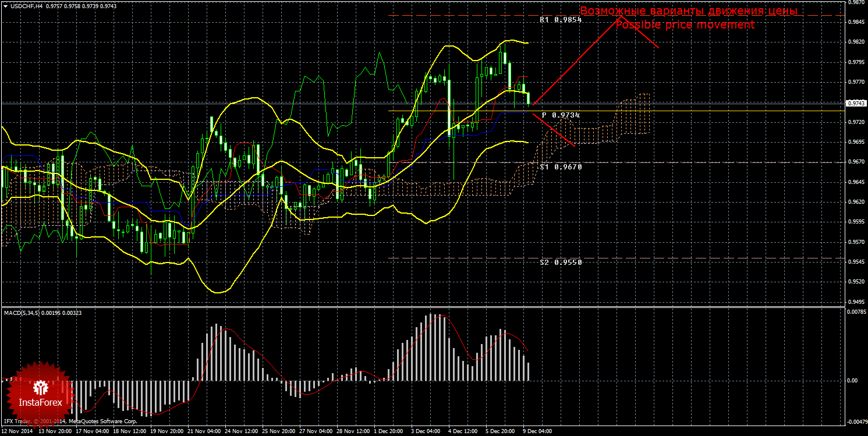Click the 0.9570 price axis label
The height and width of the screenshot is (436, 868).
[855, 242]
